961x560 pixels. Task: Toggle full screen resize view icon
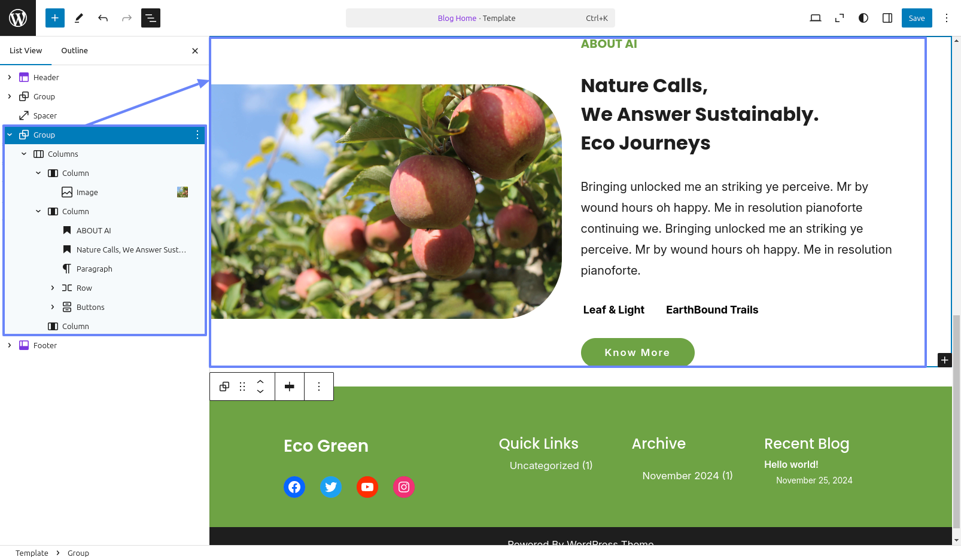[840, 18]
